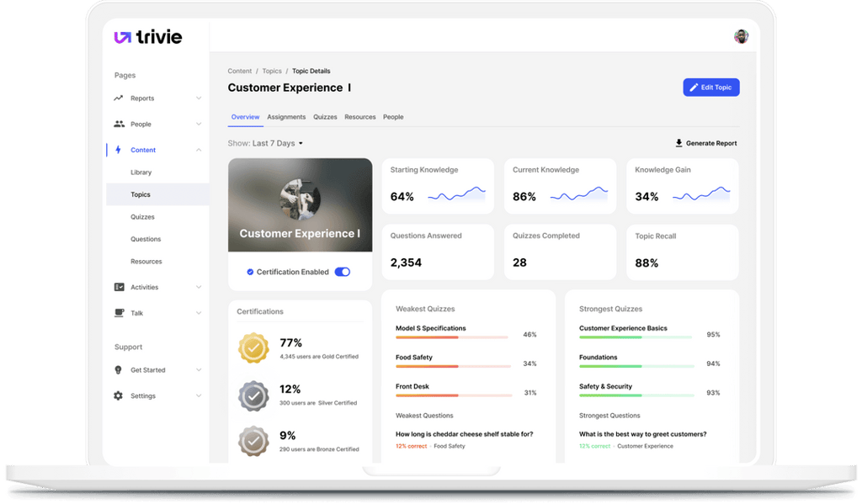This screenshot has height=504, width=862.
Task: Select the Talk icon in the sidebar
Action: click(x=118, y=312)
